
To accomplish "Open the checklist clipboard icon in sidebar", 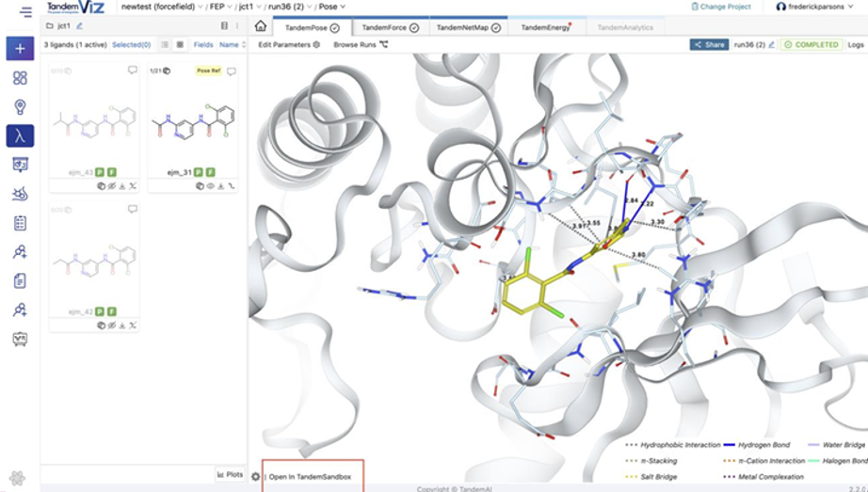I will click(x=20, y=223).
